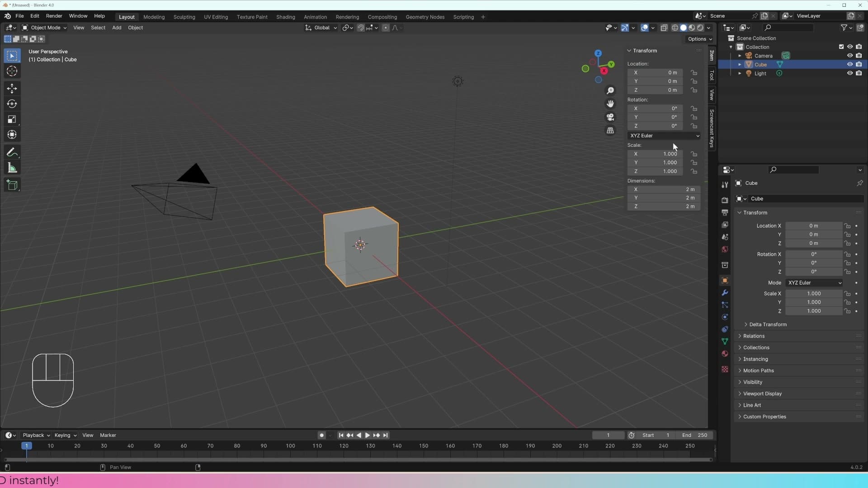868x488 pixels.
Task: Hide the Light in viewport
Action: (x=849, y=73)
